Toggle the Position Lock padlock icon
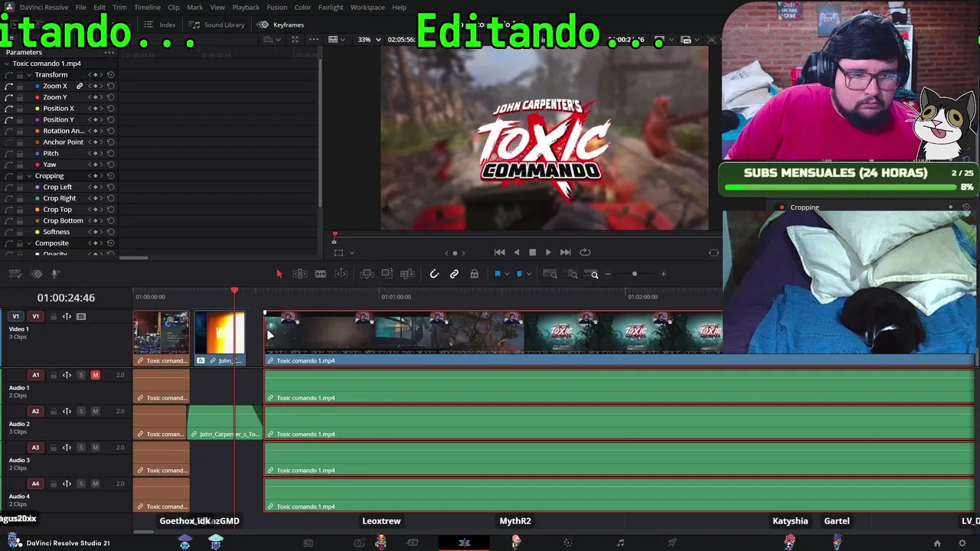The image size is (980, 551). tap(475, 274)
